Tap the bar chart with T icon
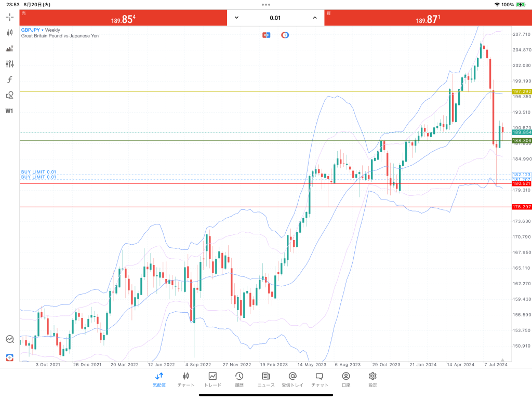532x399 pixels. tap(9, 48)
